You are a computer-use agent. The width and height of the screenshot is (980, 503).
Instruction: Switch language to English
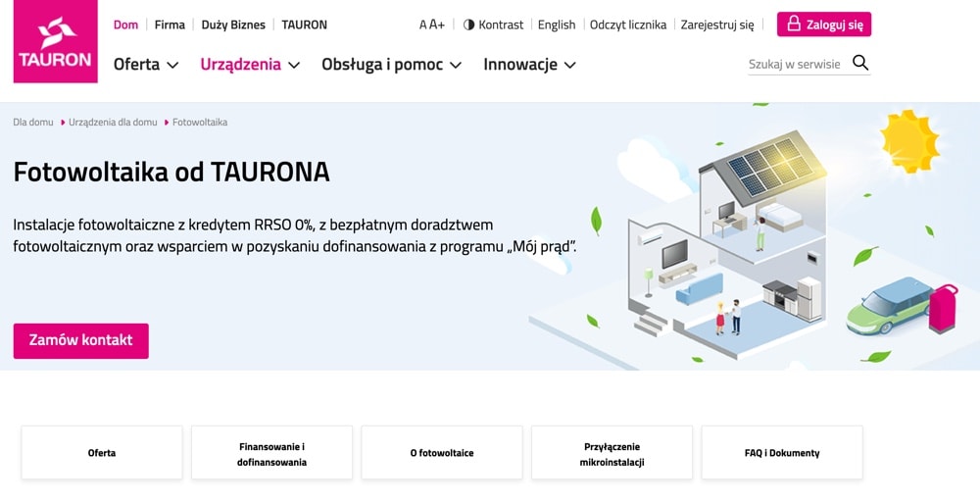pos(557,25)
